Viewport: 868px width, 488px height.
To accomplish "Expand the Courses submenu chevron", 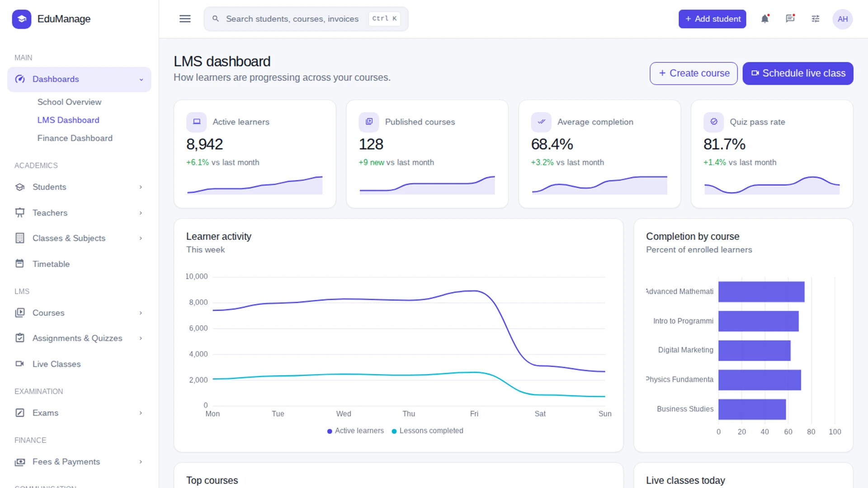I will tap(141, 313).
